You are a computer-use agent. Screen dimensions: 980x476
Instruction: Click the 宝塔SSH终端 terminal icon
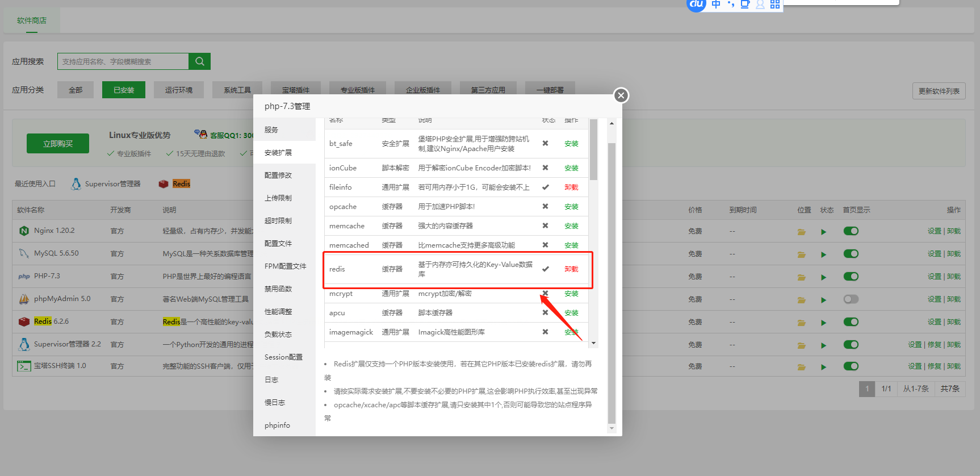click(24, 366)
